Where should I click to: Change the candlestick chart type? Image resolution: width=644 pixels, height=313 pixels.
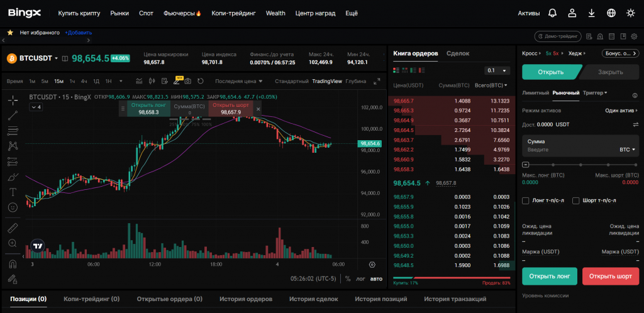pyautogui.click(x=152, y=81)
